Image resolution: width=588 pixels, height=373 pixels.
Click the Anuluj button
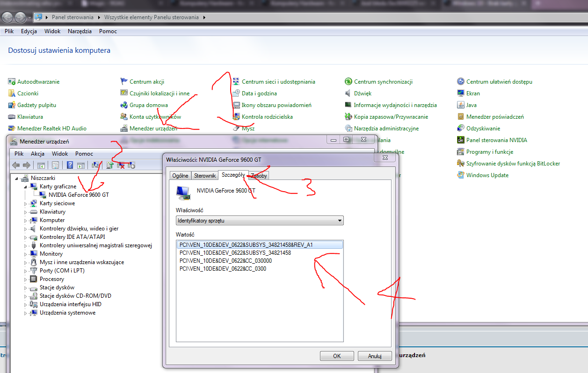tap(375, 356)
